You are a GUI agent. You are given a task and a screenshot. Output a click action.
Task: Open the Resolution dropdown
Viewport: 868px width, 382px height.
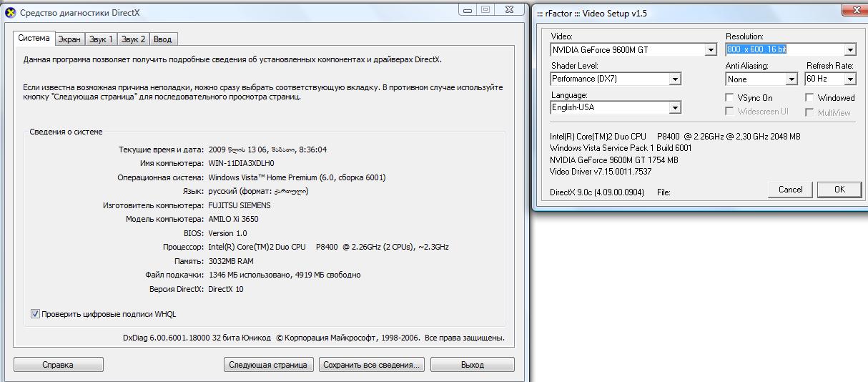849,50
